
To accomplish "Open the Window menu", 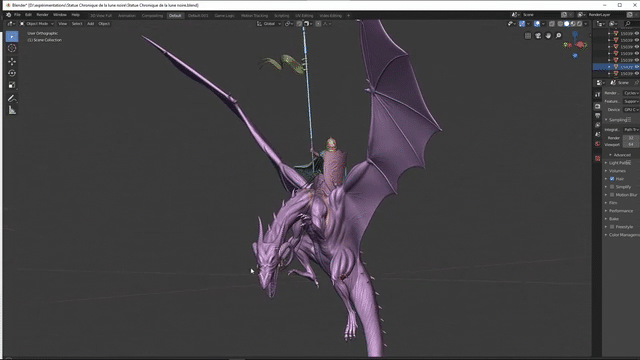I will [60, 15].
